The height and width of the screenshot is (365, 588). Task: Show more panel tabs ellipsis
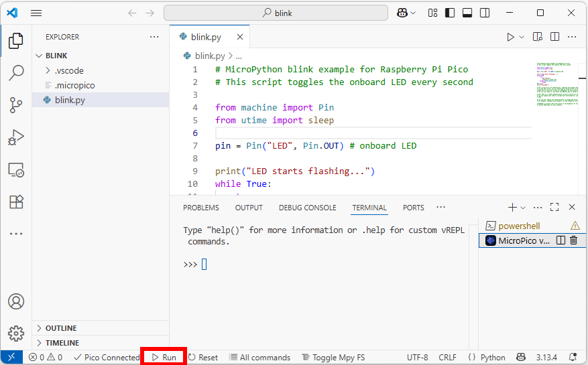point(441,207)
